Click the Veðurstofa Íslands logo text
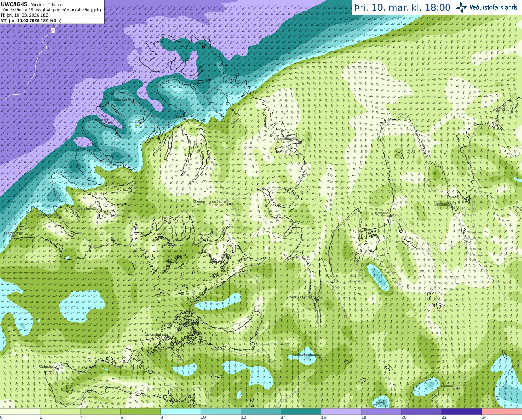522x420 pixels. pos(493,7)
